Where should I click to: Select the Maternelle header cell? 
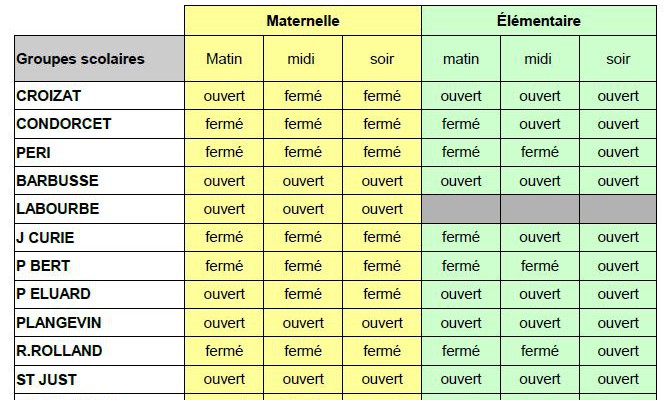303,20
